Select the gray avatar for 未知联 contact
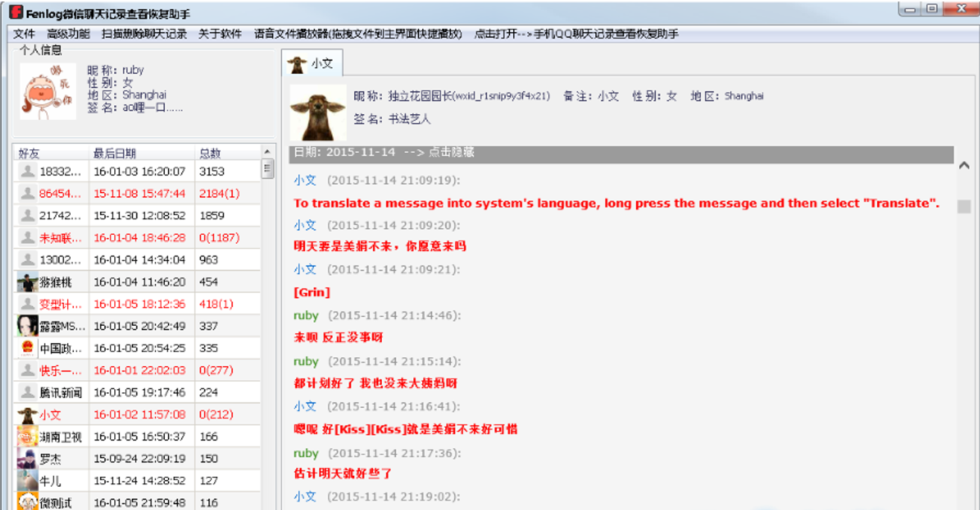The height and width of the screenshot is (510, 980). click(x=28, y=238)
